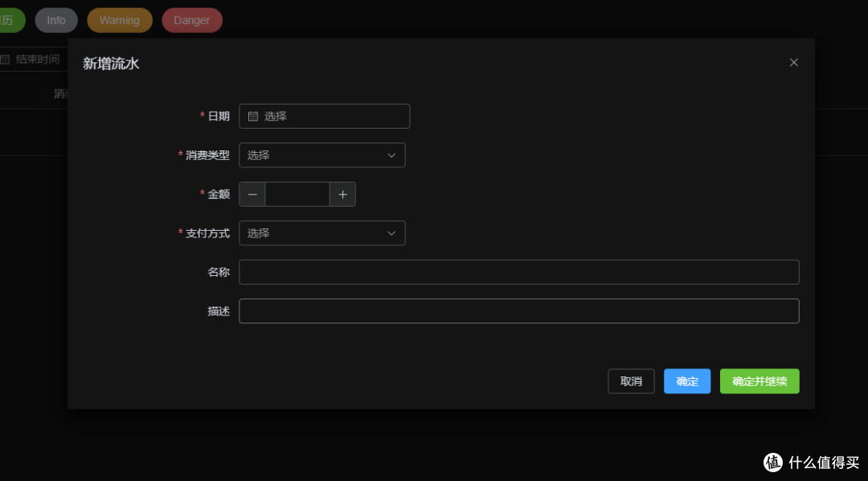Image resolution: width=868 pixels, height=481 pixels.
Task: Click the calendar icon in 日期 field
Action: [x=253, y=117]
